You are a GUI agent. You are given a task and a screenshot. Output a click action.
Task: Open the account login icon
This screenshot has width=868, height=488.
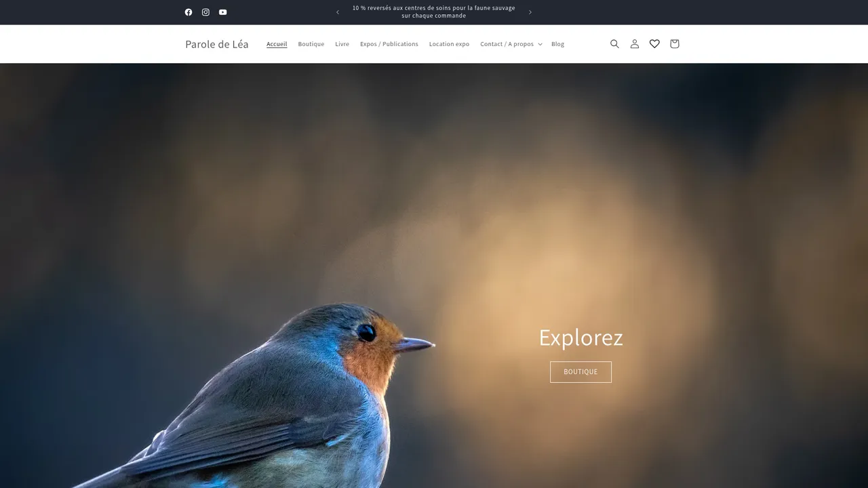(x=635, y=44)
